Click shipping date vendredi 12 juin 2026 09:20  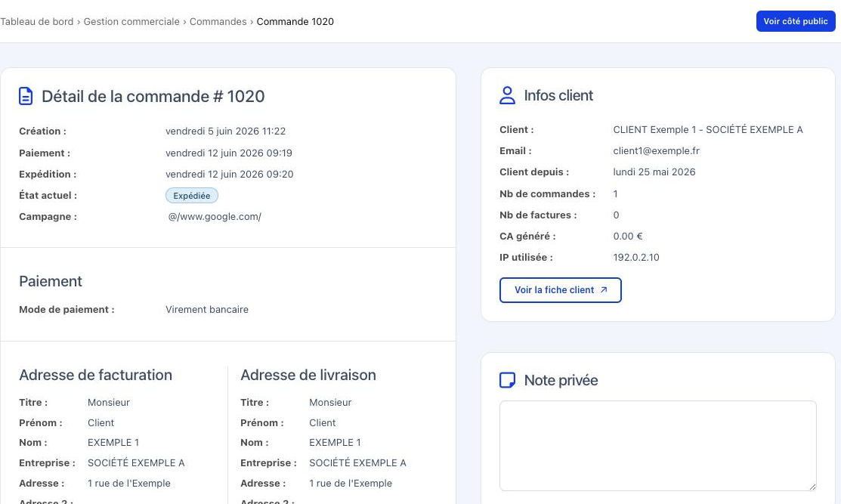229,175
